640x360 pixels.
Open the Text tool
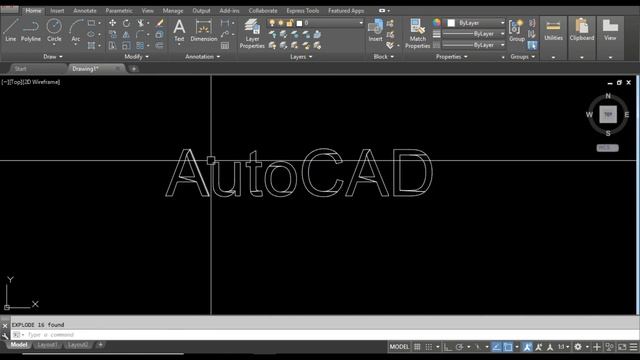pos(179,31)
